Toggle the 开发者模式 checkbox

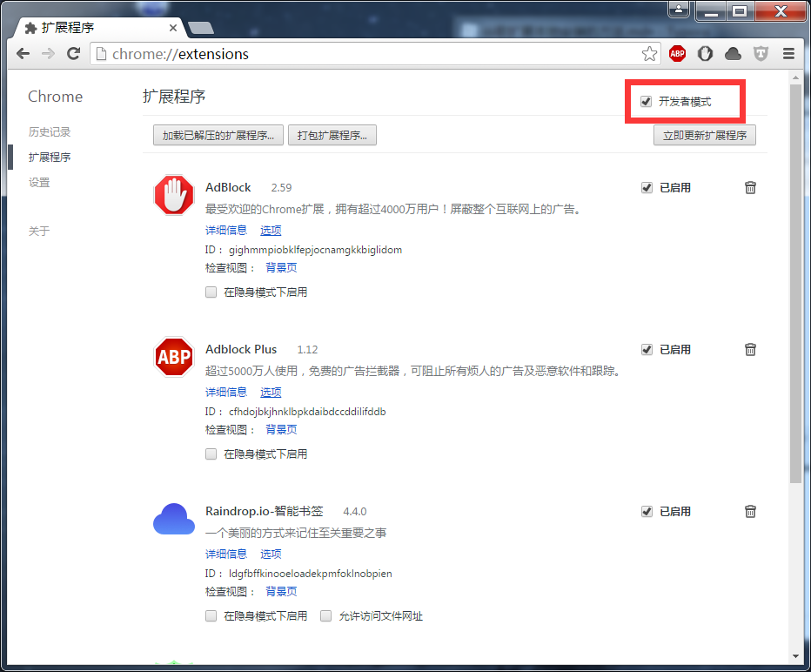click(646, 102)
